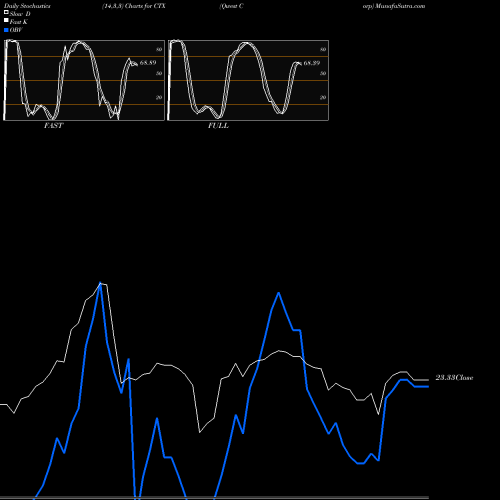
Task: Click the '23.33 Close' price label
Action: [454, 378]
